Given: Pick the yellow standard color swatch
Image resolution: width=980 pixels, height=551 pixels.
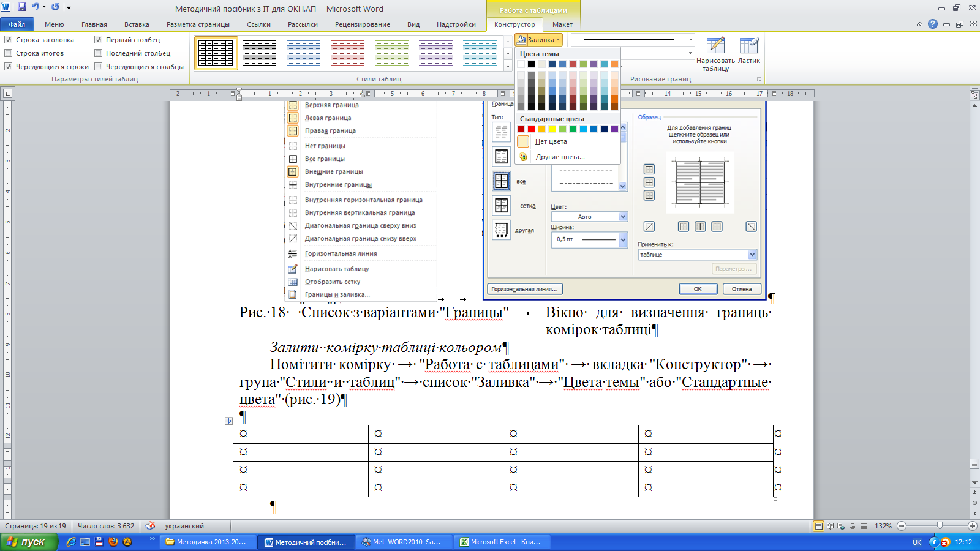Looking at the screenshot, I should [552, 129].
